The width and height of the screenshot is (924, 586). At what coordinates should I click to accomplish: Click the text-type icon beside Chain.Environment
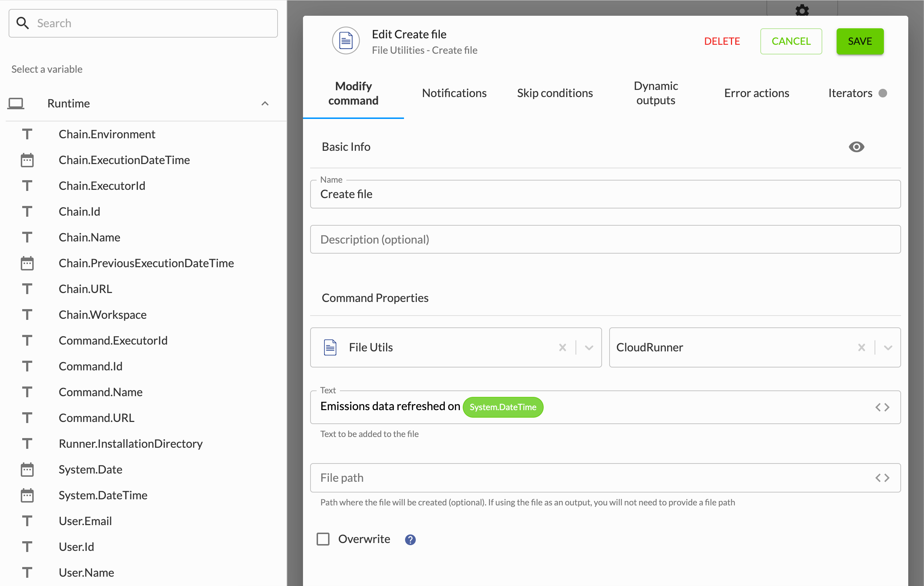[27, 134]
